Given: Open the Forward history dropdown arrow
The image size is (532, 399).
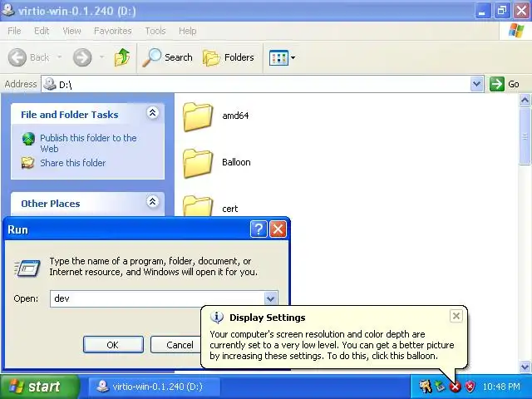Looking at the screenshot, I should pos(101,57).
